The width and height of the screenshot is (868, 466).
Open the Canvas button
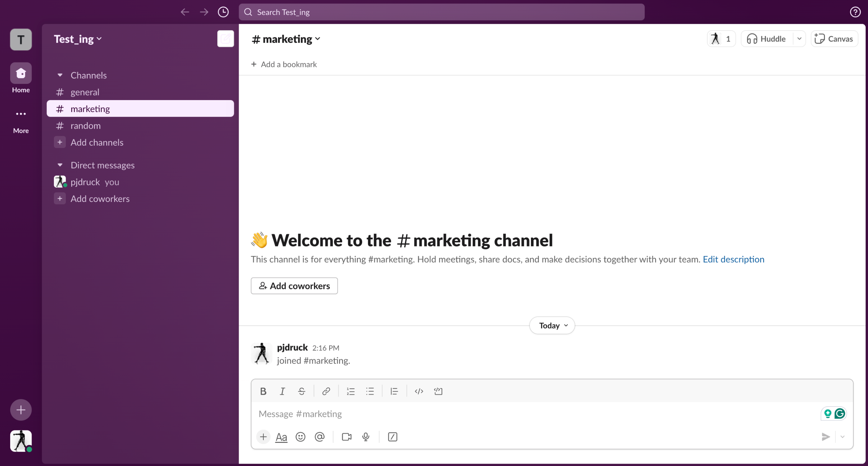tap(834, 39)
